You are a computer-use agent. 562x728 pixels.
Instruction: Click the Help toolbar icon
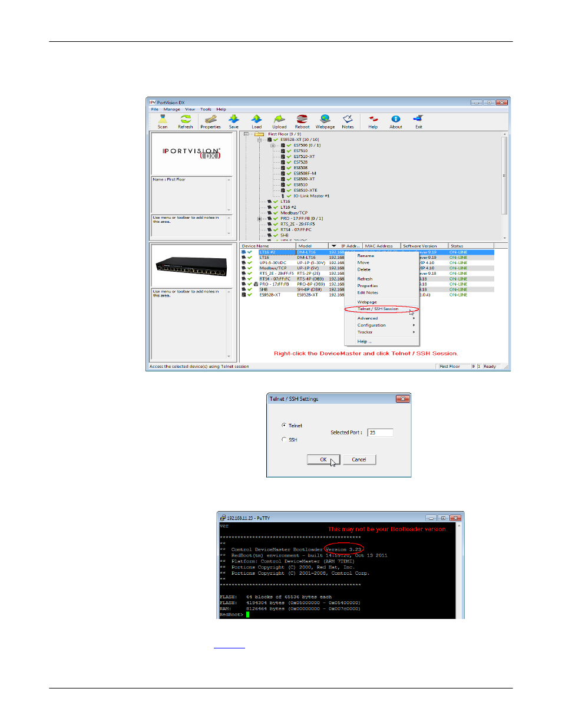click(x=373, y=121)
